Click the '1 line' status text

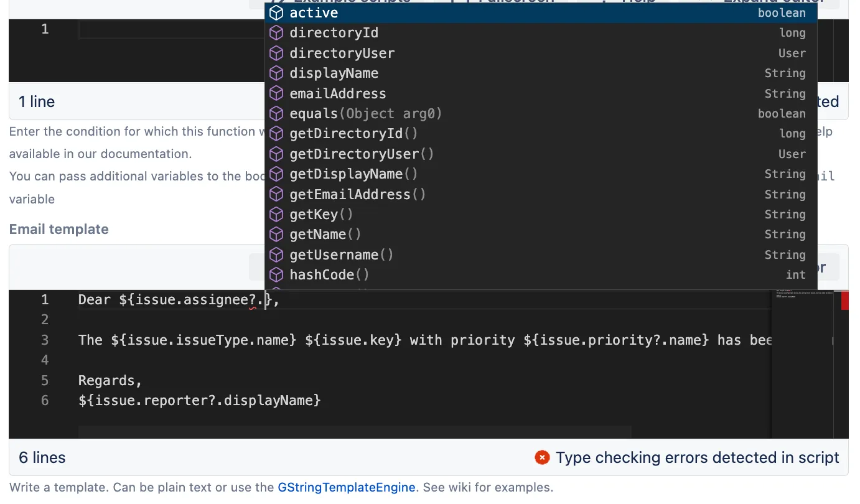pyautogui.click(x=37, y=102)
